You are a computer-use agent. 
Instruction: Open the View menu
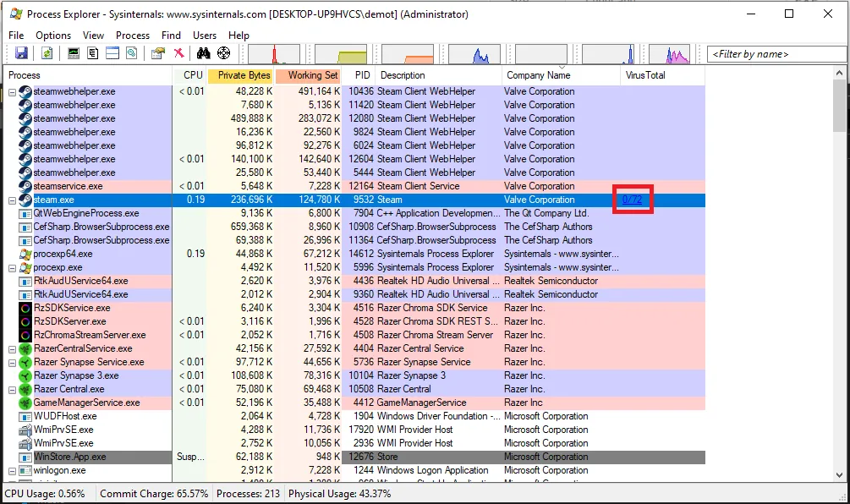pyautogui.click(x=93, y=36)
